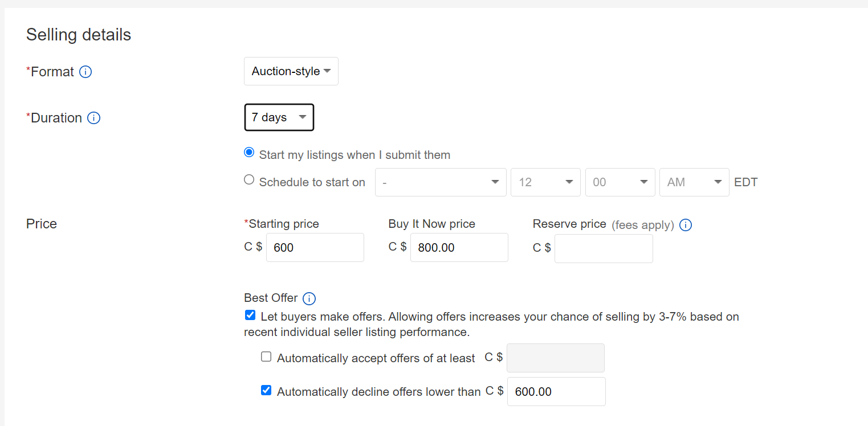The image size is (868, 426).
Task: Click the Price section label
Action: pyautogui.click(x=42, y=224)
